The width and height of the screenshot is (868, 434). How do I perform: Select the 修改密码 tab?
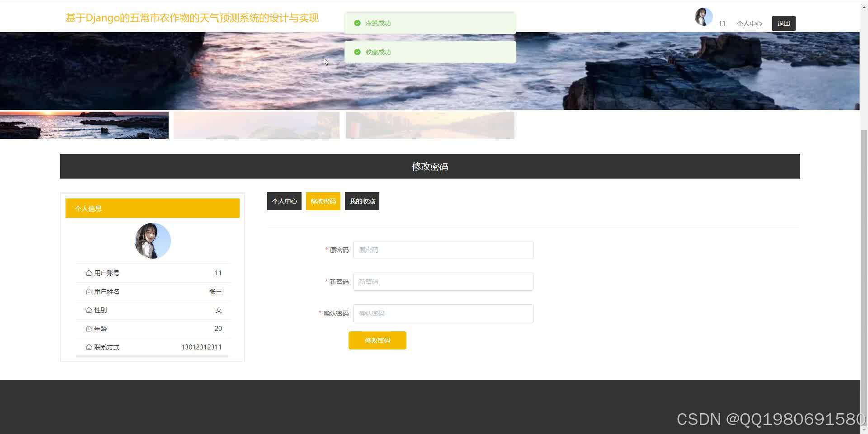pyautogui.click(x=323, y=201)
